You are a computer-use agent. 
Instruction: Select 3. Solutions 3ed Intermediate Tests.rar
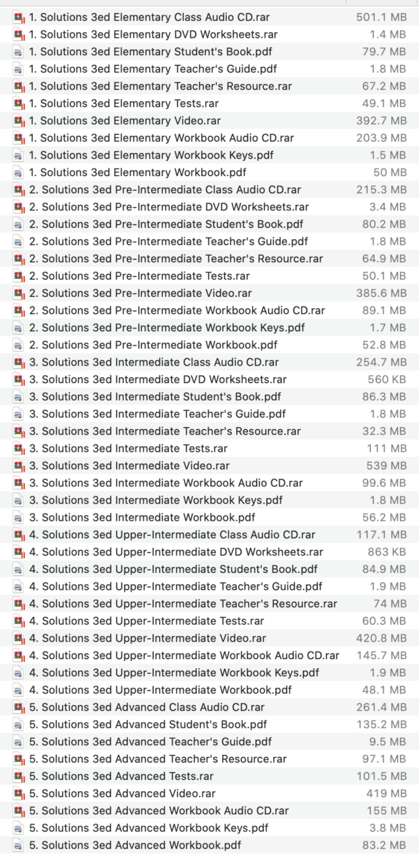[x=128, y=448]
